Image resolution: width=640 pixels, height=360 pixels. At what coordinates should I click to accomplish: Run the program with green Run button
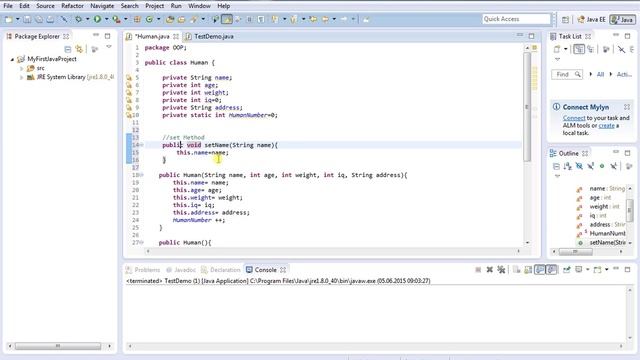[x=97, y=19]
